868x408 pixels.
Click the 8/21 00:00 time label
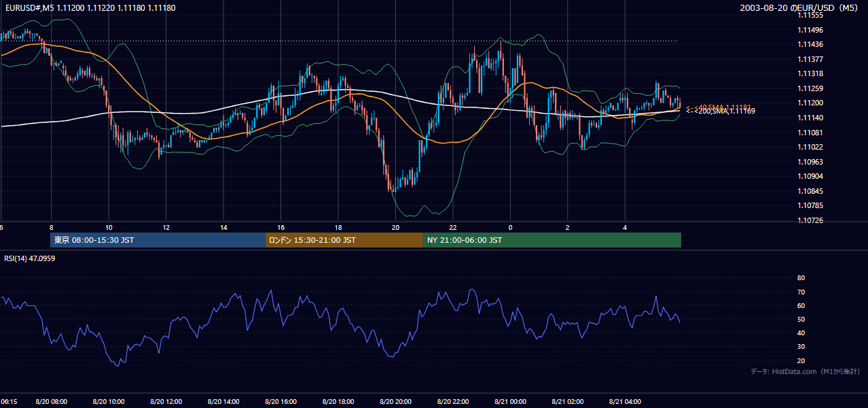pyautogui.click(x=510, y=402)
